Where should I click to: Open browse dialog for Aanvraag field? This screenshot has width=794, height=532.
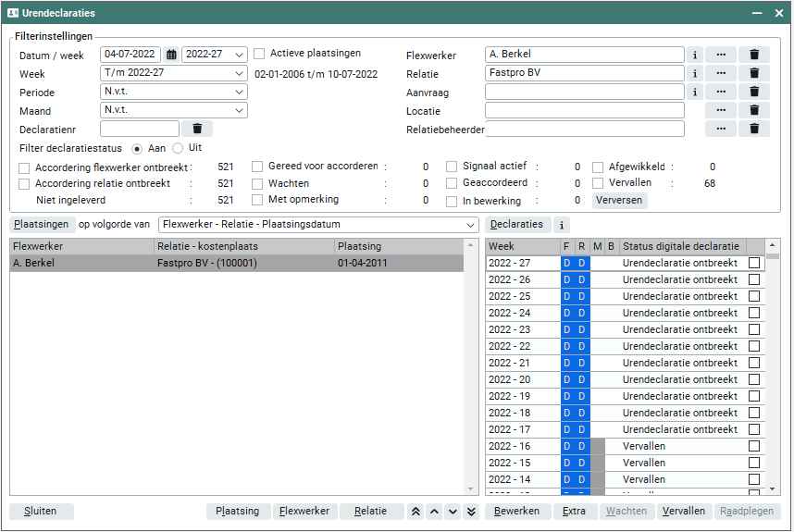tap(721, 92)
